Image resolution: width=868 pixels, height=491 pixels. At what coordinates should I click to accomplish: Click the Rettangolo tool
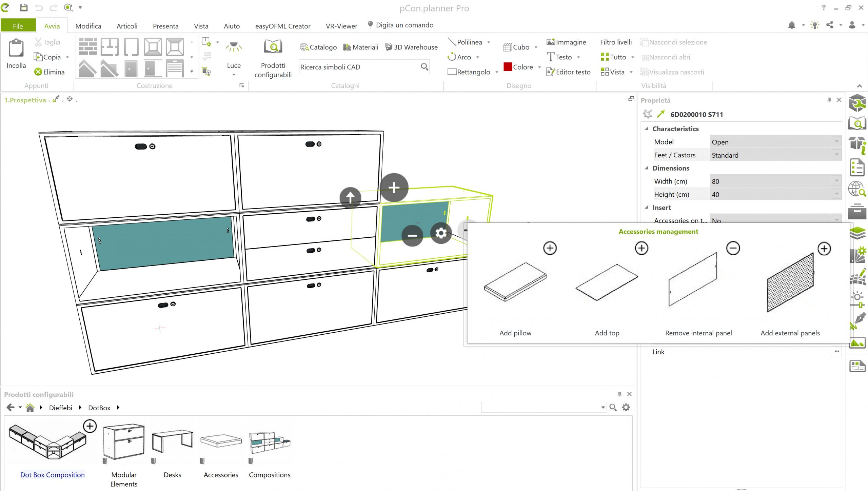coord(469,72)
